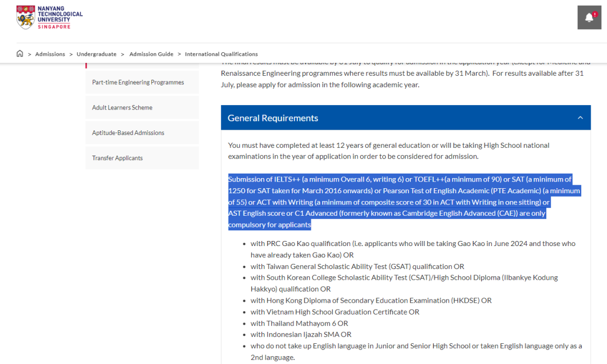Open International Qualifications breadcrumb

221,54
